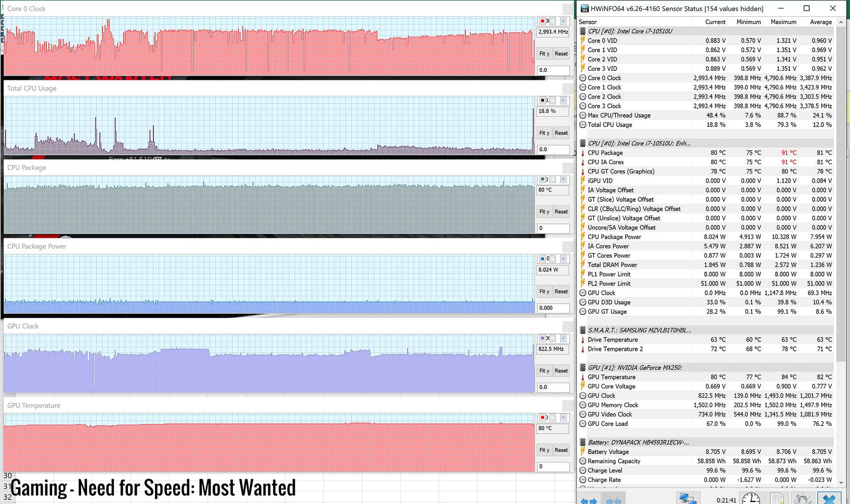Click the Maximum column header
The width and height of the screenshot is (850, 504).
[x=783, y=22]
